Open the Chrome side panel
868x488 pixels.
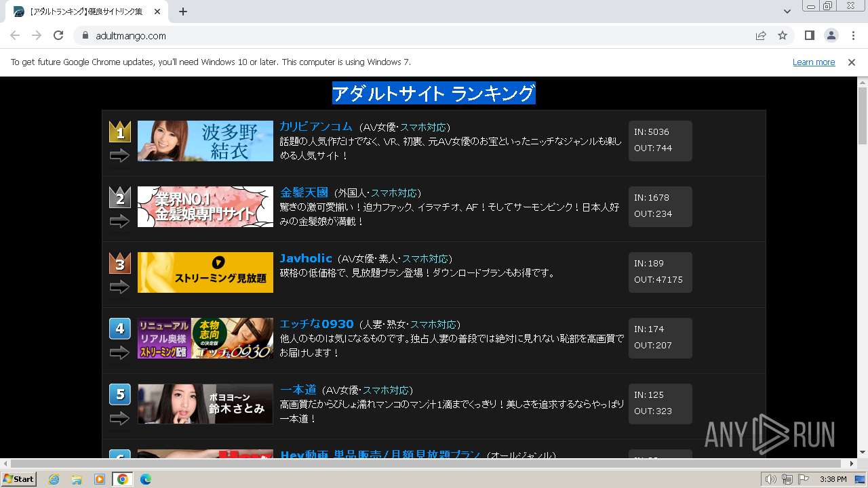coord(809,36)
